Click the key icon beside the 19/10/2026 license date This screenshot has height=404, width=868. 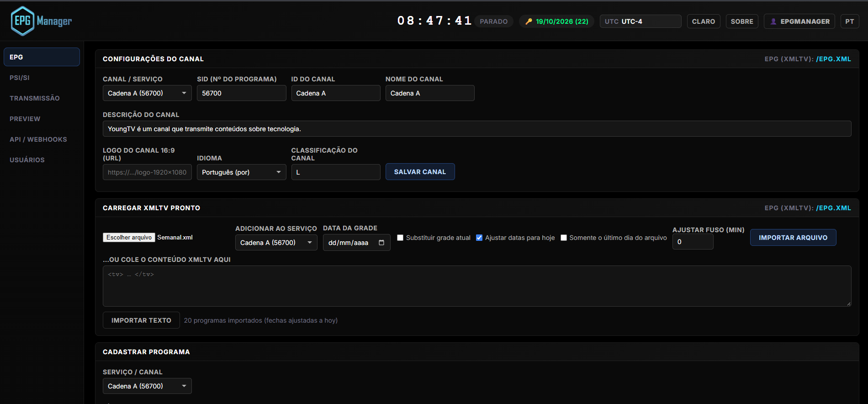(x=529, y=21)
